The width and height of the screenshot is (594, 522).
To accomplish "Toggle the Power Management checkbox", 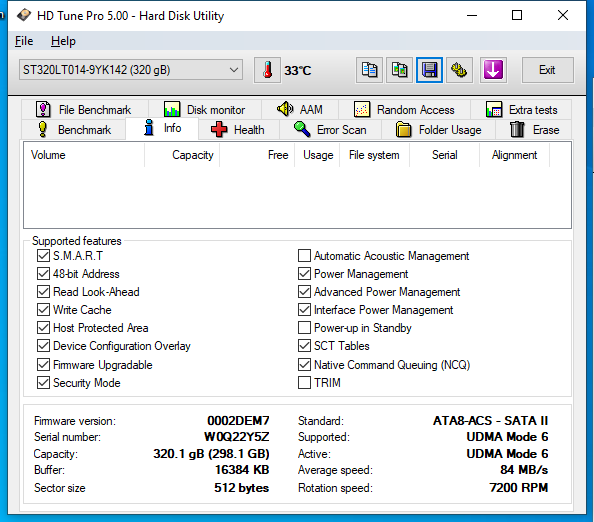I will pyautogui.click(x=304, y=274).
